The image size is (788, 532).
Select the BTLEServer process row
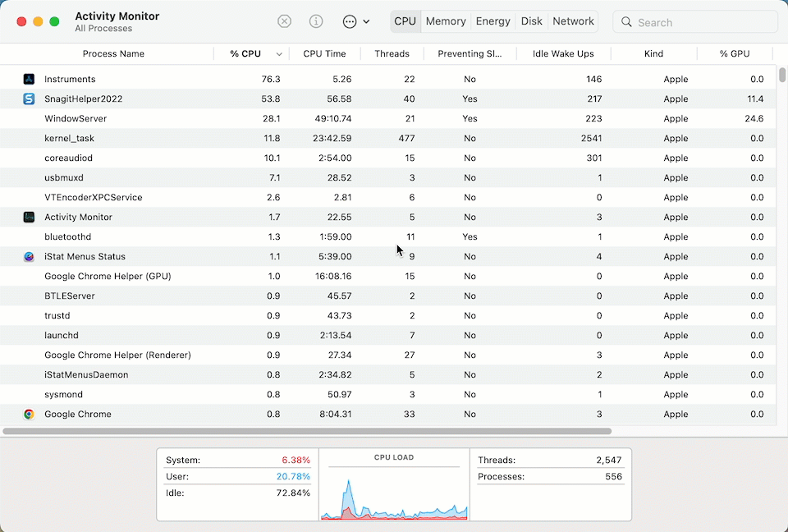(x=387, y=296)
